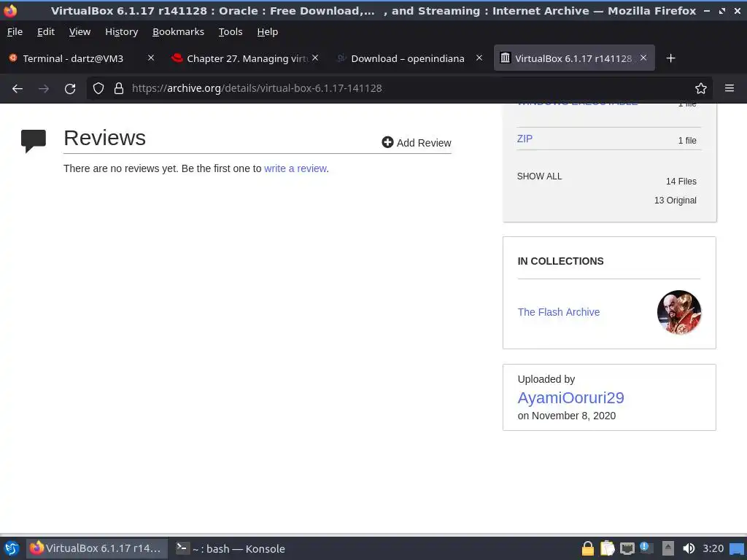747x560 pixels.
Task: Click the 'on November 8, 2020' date
Action: point(566,416)
